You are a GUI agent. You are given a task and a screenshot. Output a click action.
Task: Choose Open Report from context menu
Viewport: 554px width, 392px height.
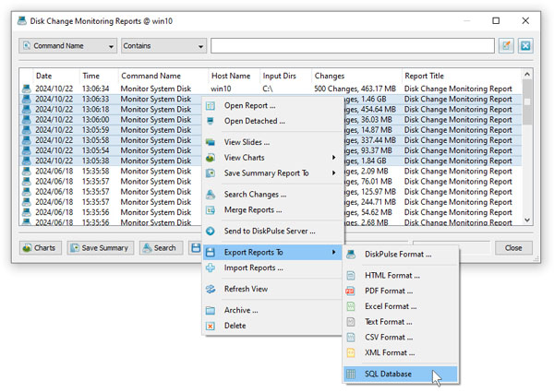[272, 105]
